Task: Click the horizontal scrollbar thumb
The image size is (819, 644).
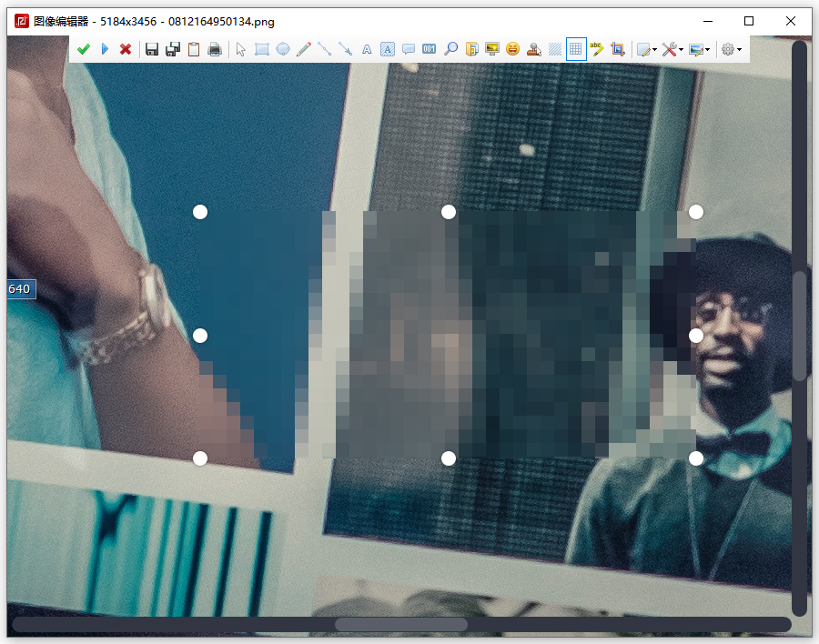Action: 401,624
